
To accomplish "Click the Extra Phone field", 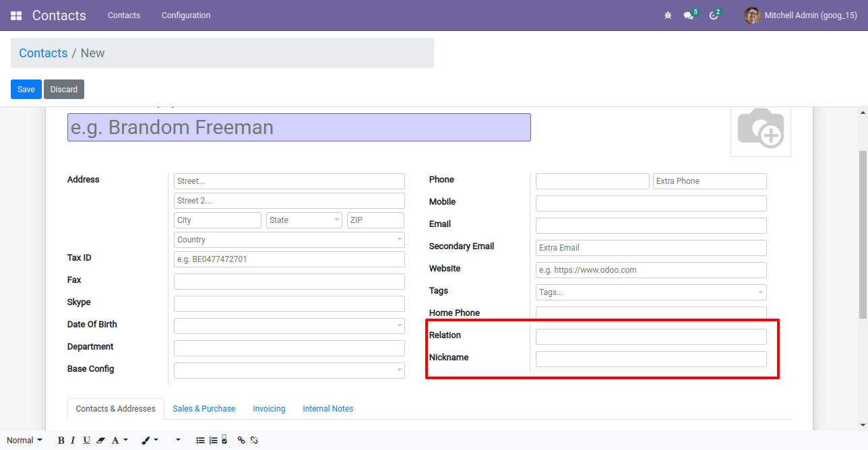I will coord(710,181).
